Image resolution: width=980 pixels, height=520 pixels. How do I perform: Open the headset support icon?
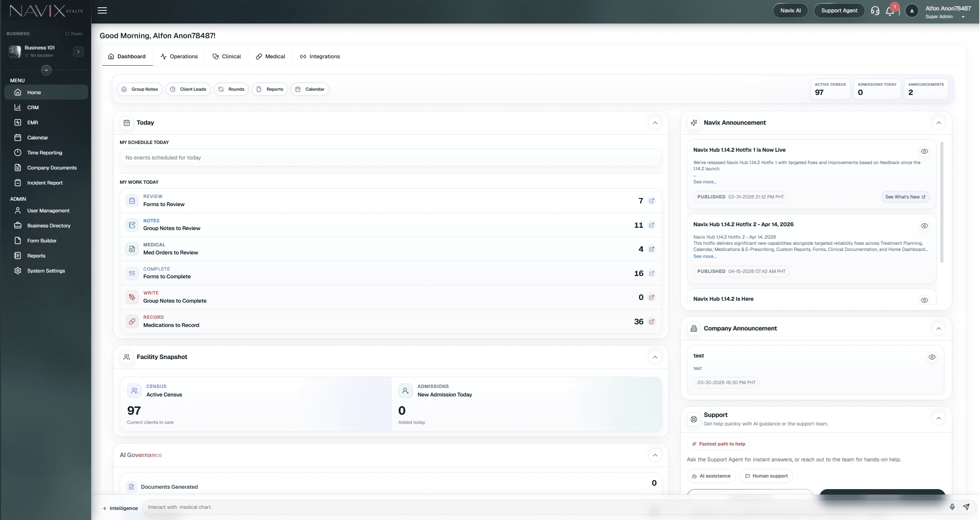tap(875, 11)
